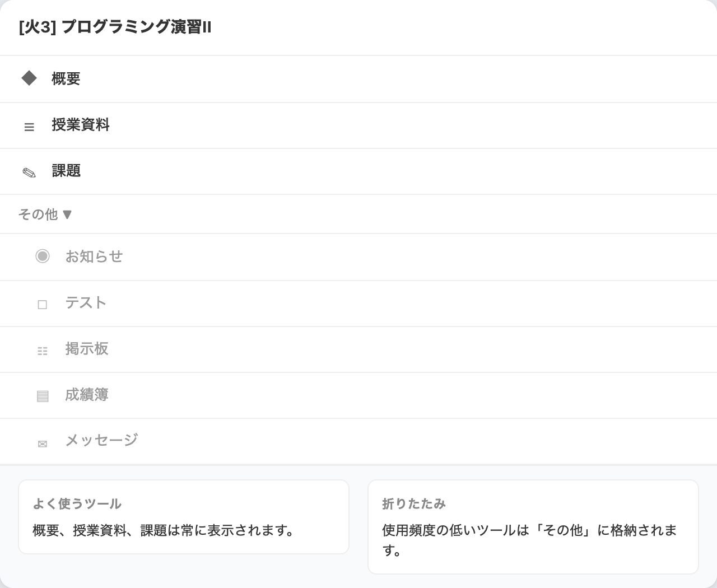Click the diamond icon next to 概要
This screenshot has width=717, height=588.
pos(29,78)
